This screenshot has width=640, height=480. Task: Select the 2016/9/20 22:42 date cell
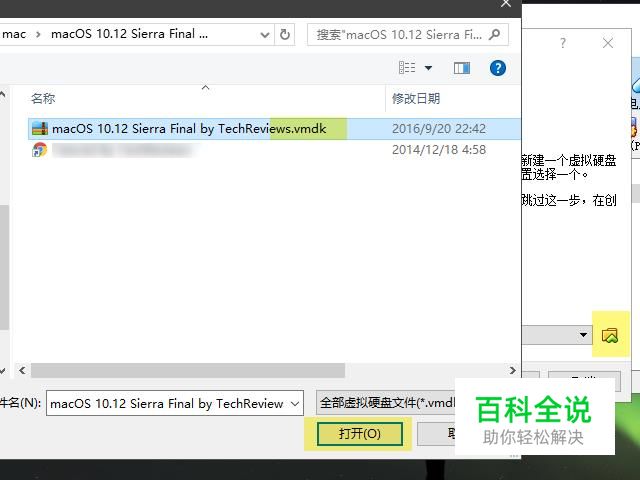(439, 129)
